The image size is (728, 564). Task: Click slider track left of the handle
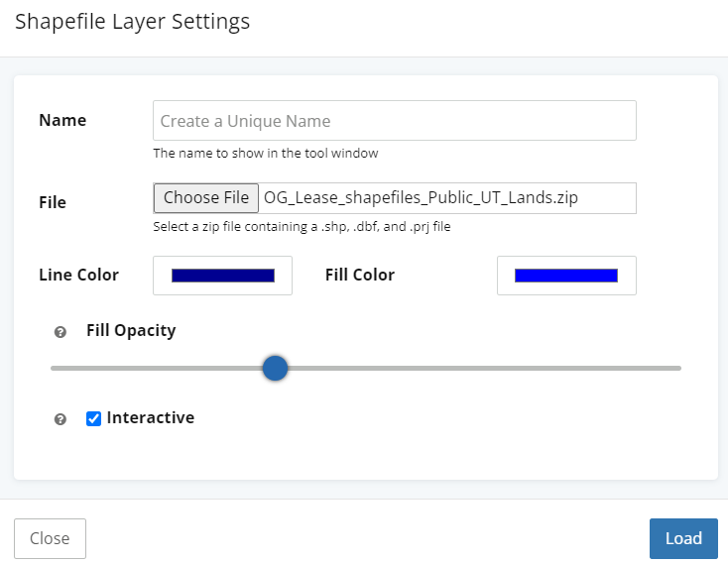(x=159, y=369)
